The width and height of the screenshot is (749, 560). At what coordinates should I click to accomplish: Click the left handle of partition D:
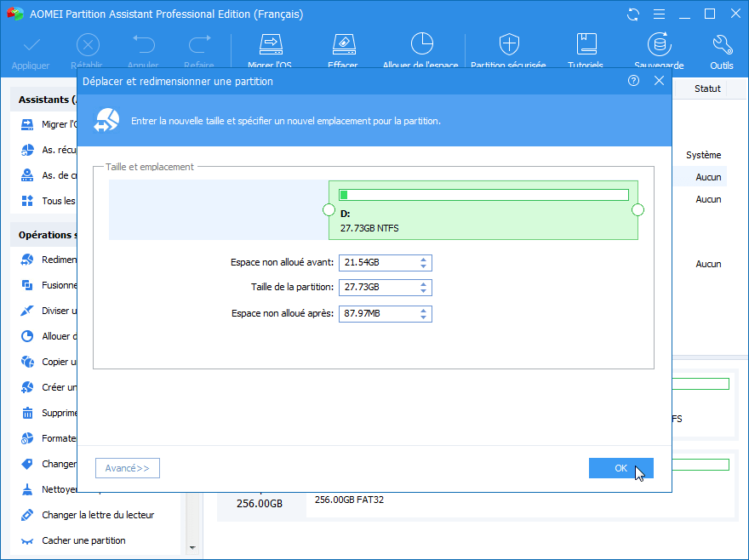coord(329,209)
